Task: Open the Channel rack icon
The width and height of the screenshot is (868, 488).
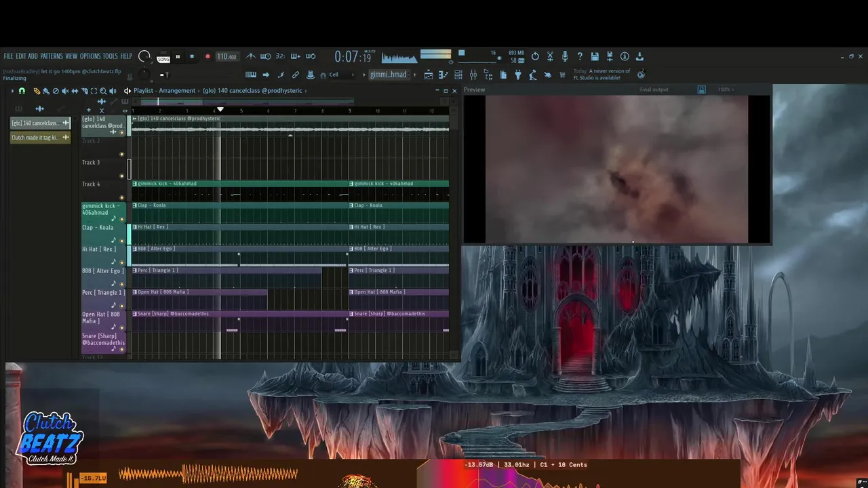Action: click(x=458, y=75)
